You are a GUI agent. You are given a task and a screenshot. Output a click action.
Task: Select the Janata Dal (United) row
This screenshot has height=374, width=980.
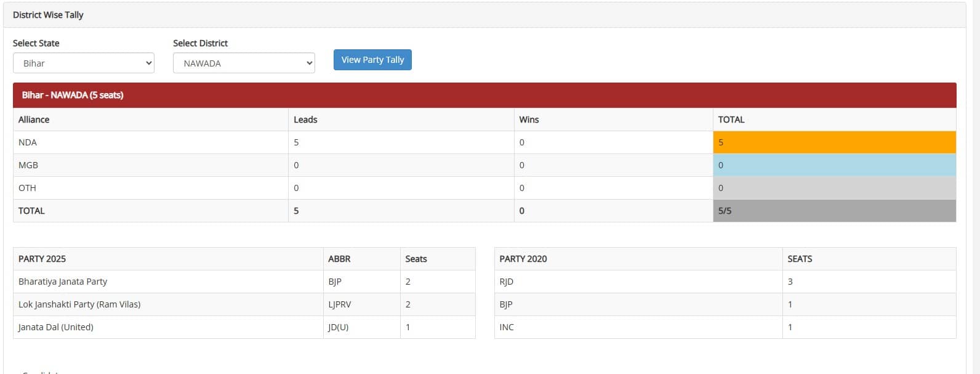(56, 327)
